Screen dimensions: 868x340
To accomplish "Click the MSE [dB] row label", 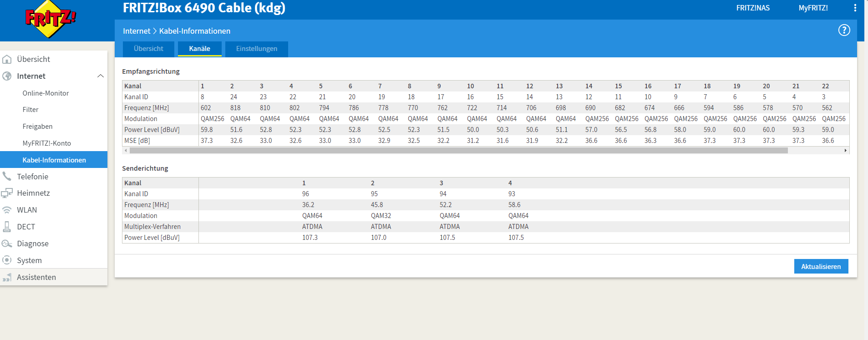I will point(137,141).
